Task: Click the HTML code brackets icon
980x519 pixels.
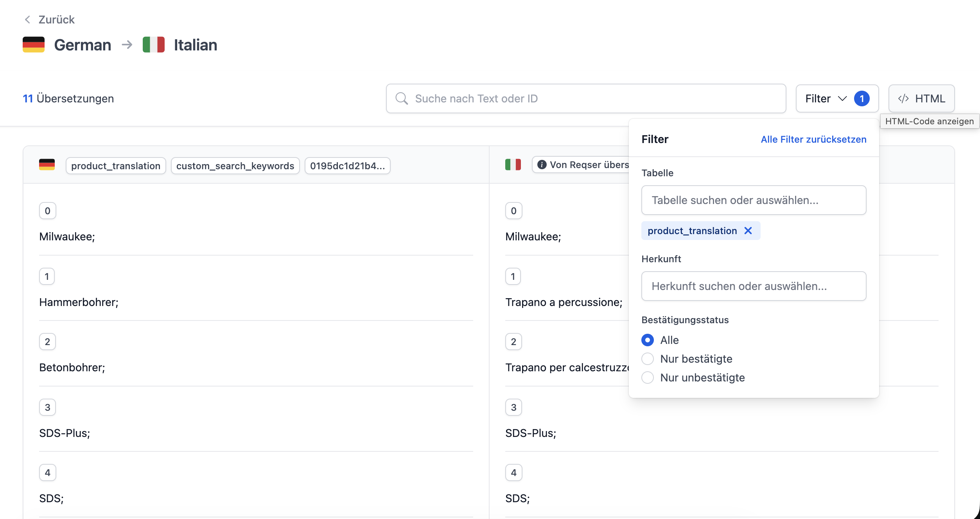Action: pos(903,98)
